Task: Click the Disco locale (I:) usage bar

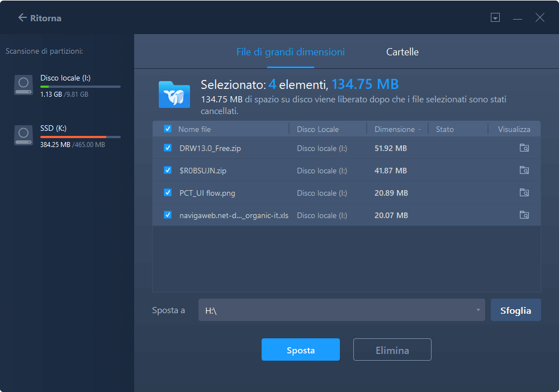Action: coord(80,86)
